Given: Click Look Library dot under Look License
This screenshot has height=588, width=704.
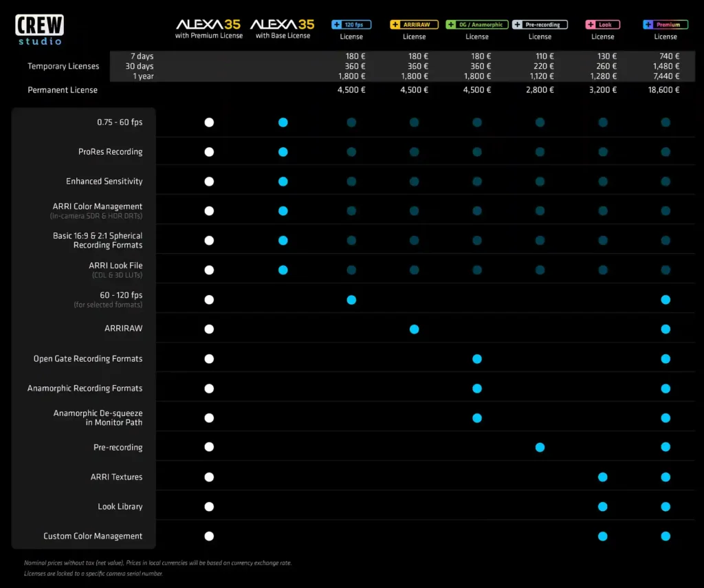Looking at the screenshot, I should click(x=603, y=507).
